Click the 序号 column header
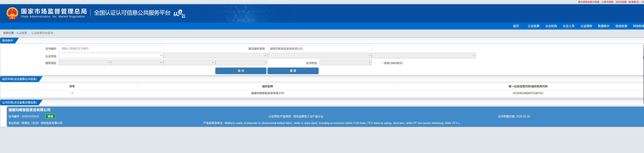644x153 pixels. point(72,86)
